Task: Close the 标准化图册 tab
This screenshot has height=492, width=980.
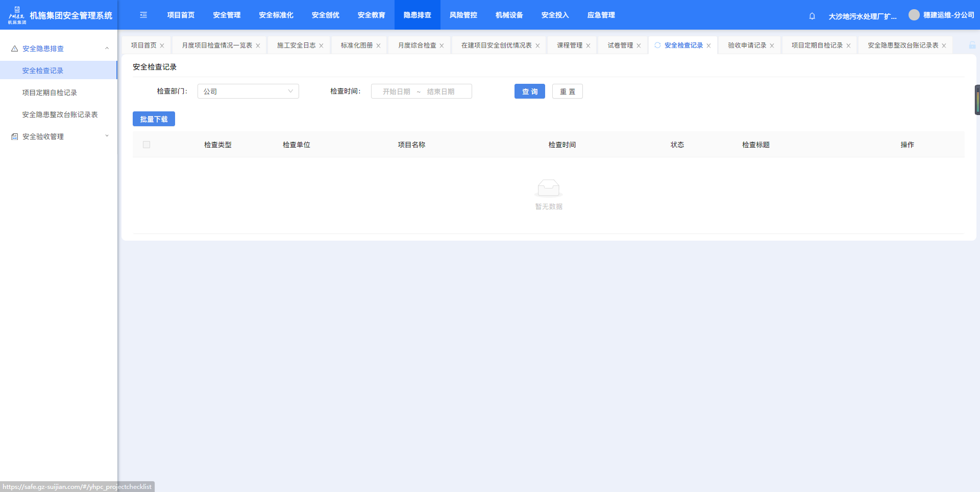Action: pos(378,46)
